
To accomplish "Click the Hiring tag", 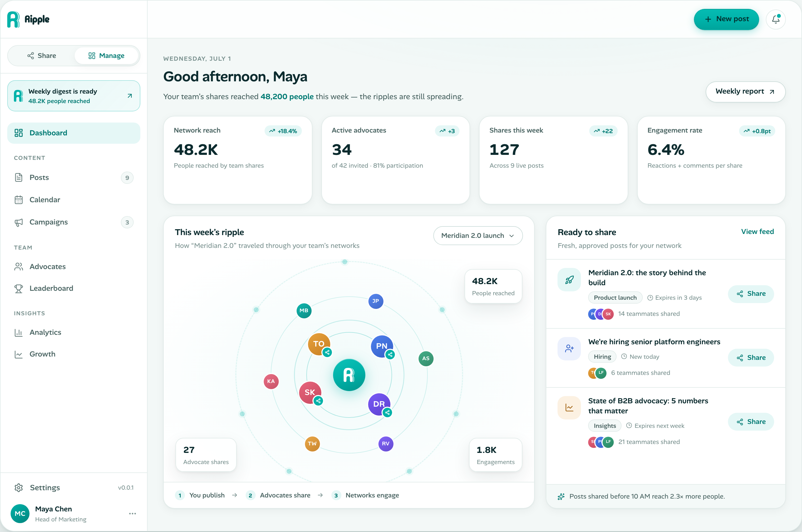I will pos(602,357).
